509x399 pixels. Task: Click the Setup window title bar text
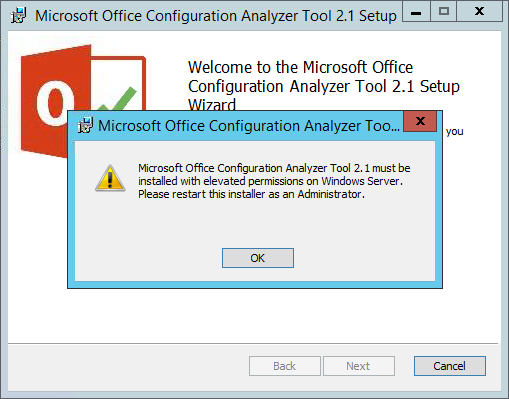(x=216, y=16)
